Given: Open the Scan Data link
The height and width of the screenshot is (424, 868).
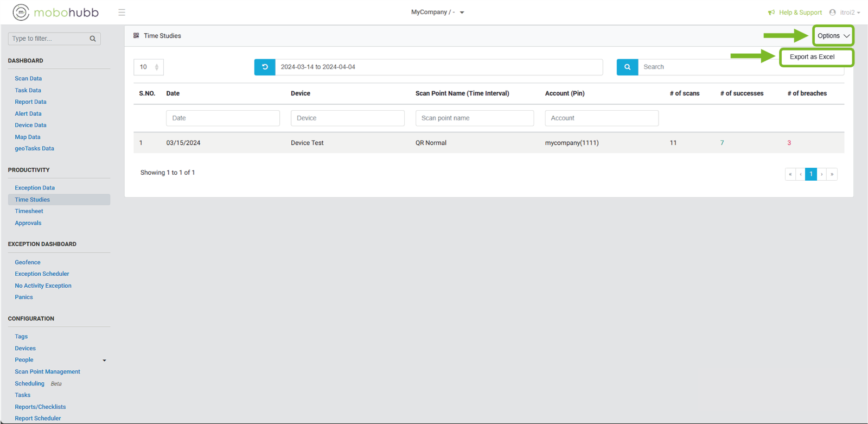Looking at the screenshot, I should [28, 79].
